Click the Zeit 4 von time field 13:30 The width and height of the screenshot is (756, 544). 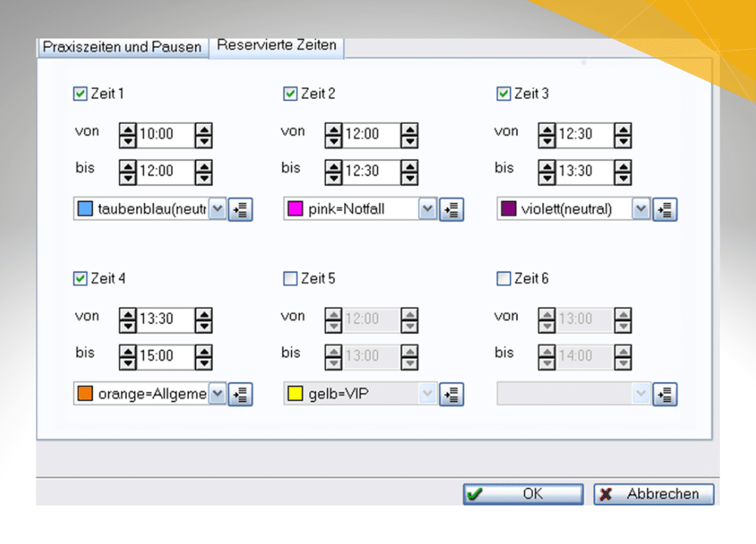click(x=166, y=319)
